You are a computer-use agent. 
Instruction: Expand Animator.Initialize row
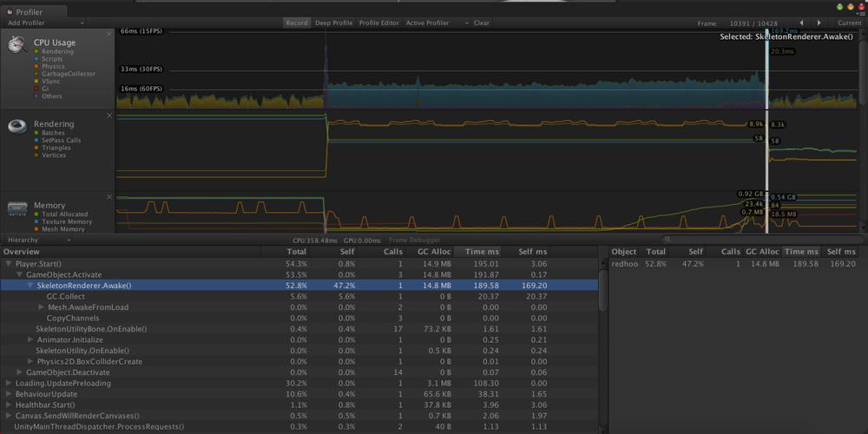click(x=30, y=340)
